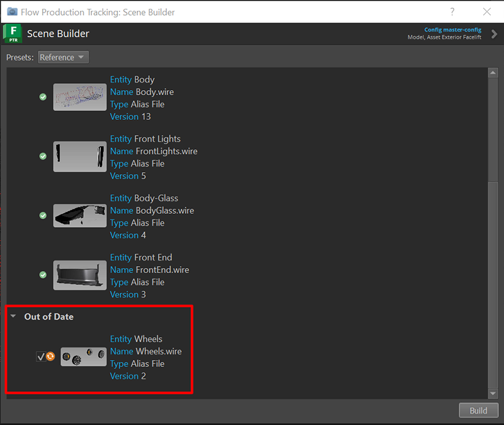
Task: Collapse the Out of Date section
Action: click(13, 317)
